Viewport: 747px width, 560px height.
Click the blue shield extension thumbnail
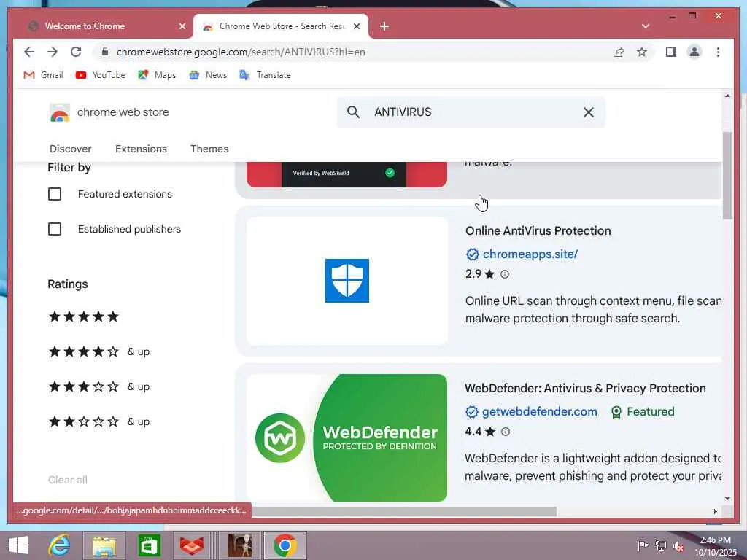(347, 281)
